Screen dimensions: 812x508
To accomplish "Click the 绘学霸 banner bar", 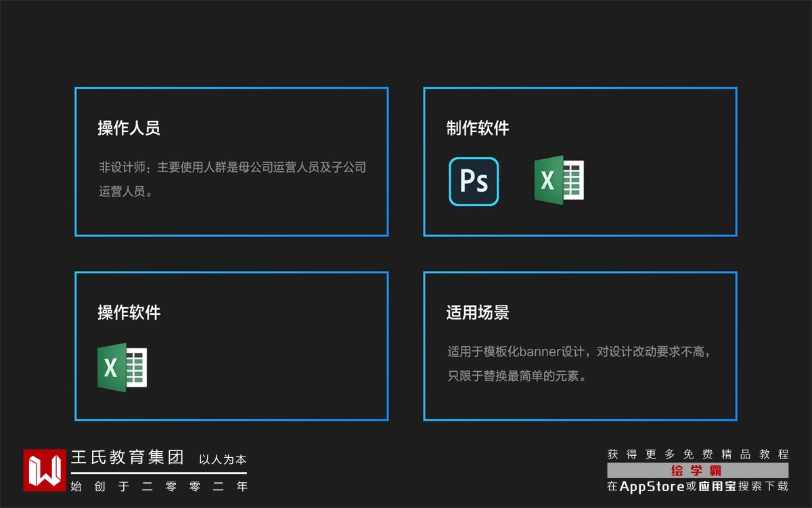I will point(698,471).
